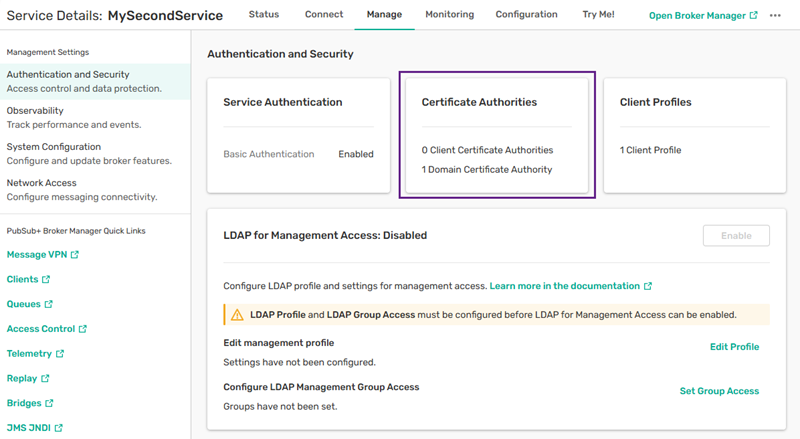The width and height of the screenshot is (800, 439).
Task: Switch to the Status tab
Action: click(x=264, y=15)
